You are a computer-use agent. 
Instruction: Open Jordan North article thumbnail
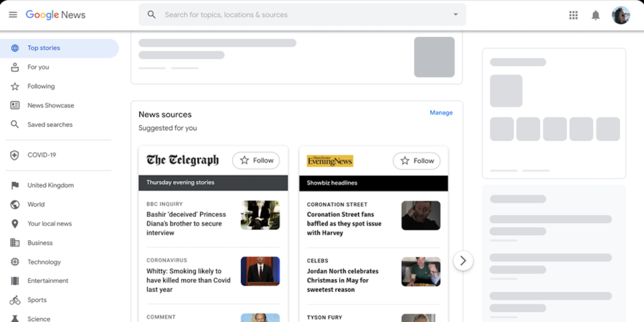421,272
